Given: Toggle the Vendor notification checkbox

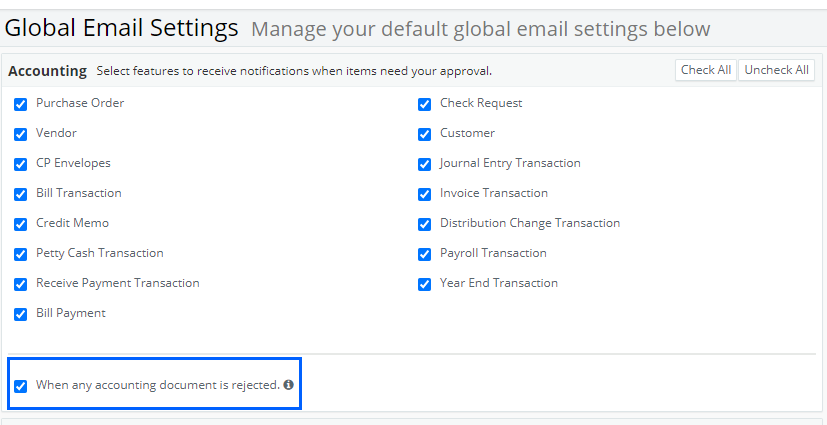Looking at the screenshot, I should [x=21, y=134].
